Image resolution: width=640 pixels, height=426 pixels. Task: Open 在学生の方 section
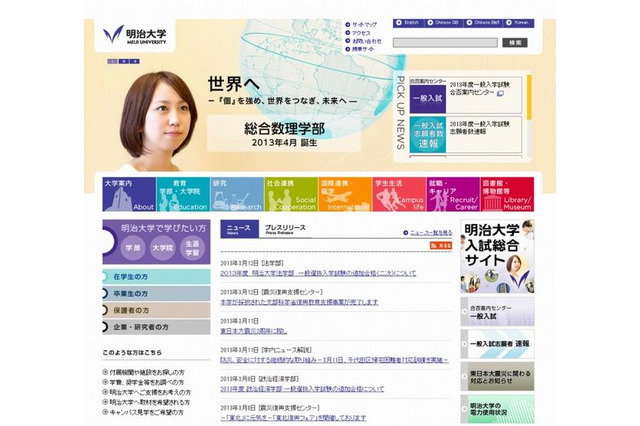click(x=156, y=276)
